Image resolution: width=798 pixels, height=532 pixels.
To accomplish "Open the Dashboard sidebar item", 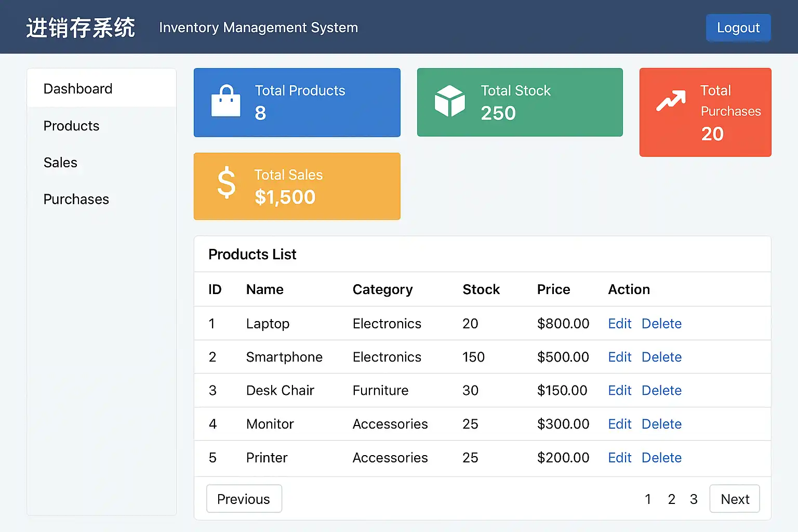I will point(78,89).
